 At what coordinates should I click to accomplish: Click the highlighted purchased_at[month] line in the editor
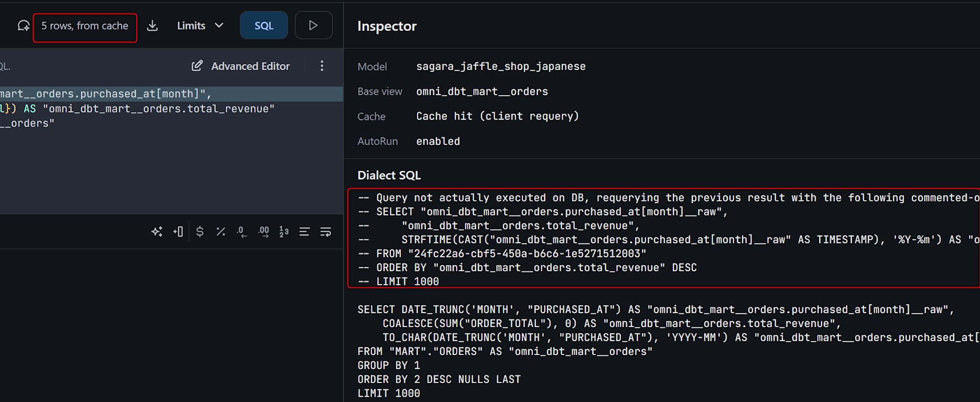tap(105, 94)
